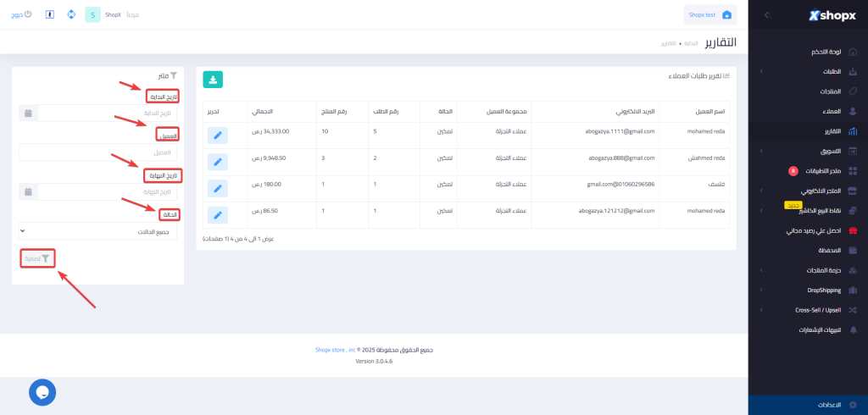Open the start date calendar icon
This screenshot has width=868, height=415.
pyautogui.click(x=28, y=113)
